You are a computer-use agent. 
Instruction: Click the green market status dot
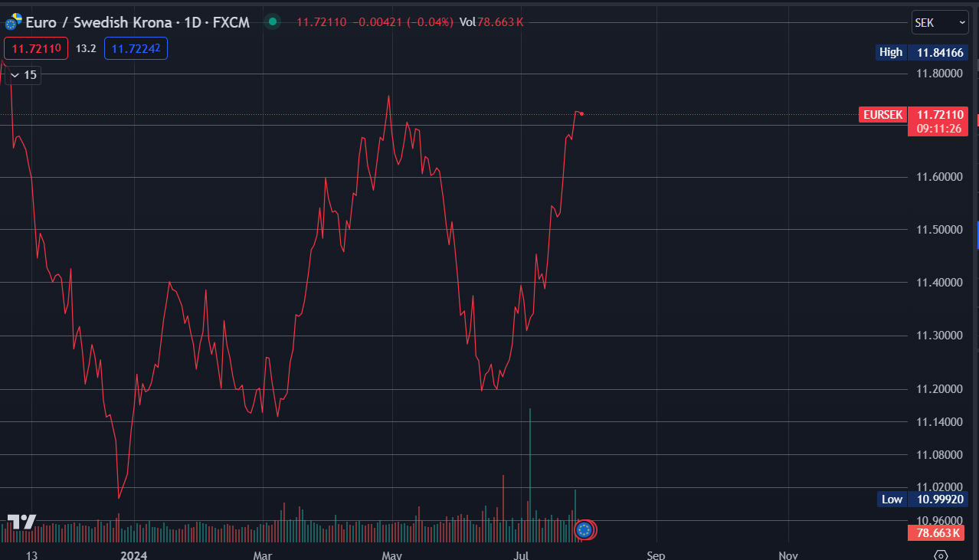click(272, 22)
